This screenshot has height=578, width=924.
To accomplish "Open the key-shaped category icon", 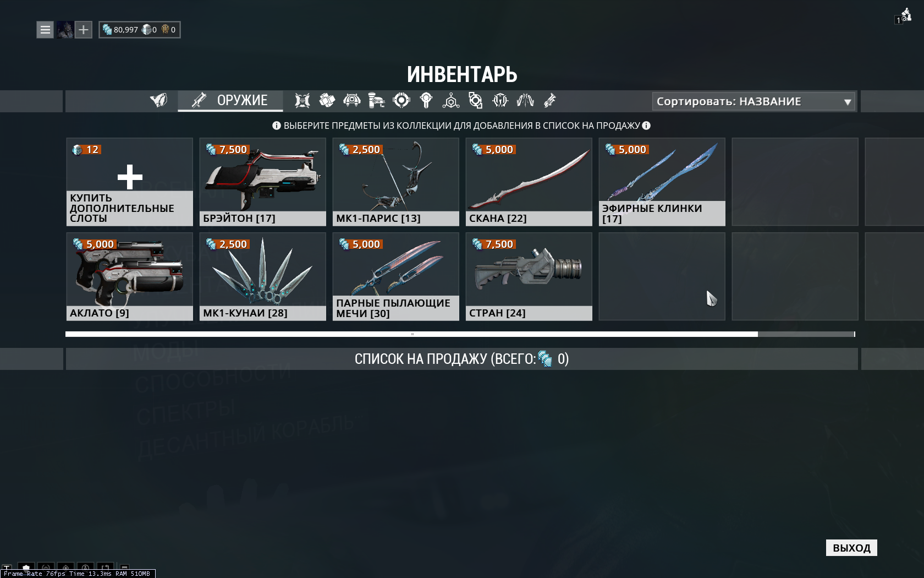I will coord(426,101).
